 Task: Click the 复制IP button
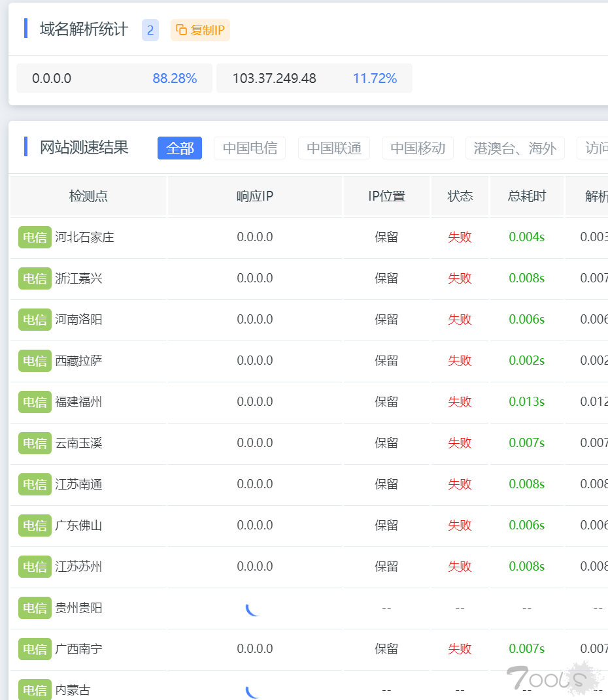[200, 30]
